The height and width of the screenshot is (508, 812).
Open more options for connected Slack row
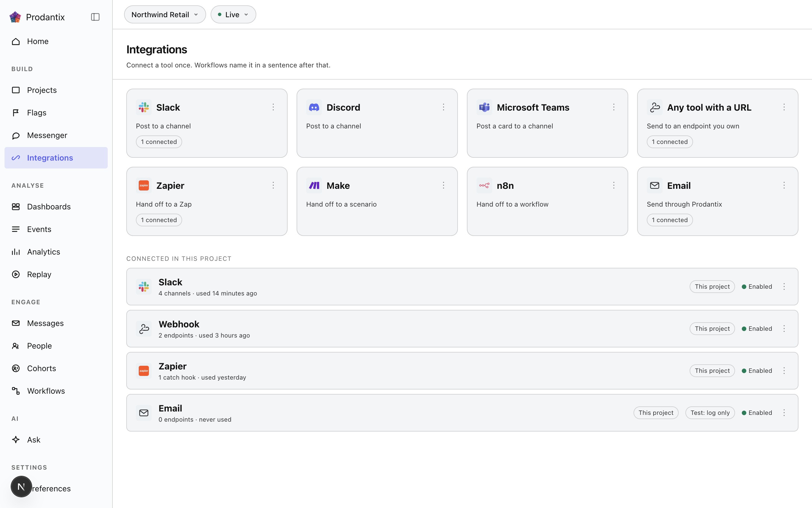point(784,286)
